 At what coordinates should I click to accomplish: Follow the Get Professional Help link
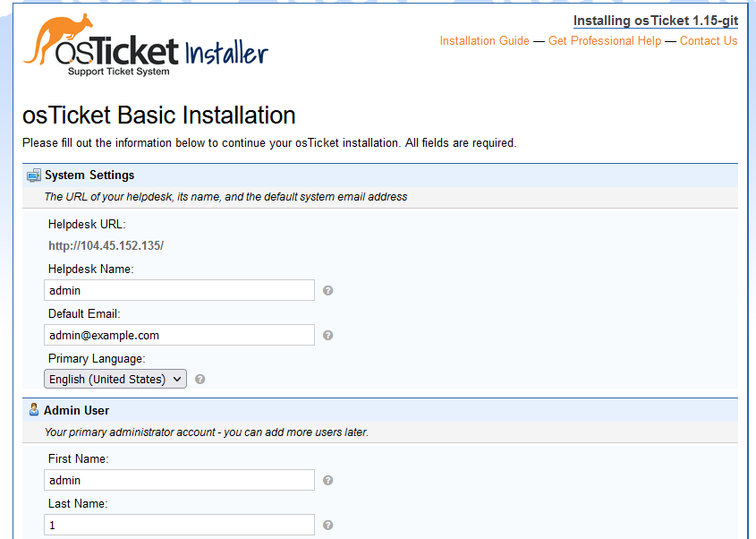pyautogui.click(x=605, y=40)
